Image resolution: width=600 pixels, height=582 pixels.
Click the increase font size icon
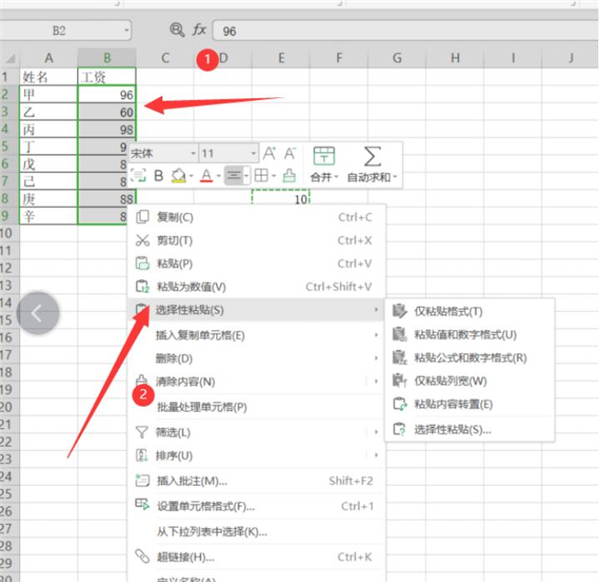pos(270,153)
